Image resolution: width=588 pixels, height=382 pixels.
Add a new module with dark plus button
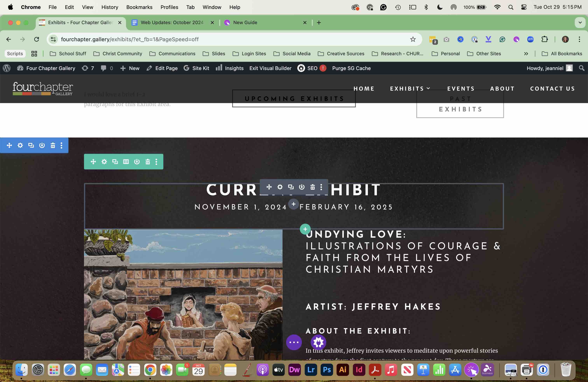[293, 204]
